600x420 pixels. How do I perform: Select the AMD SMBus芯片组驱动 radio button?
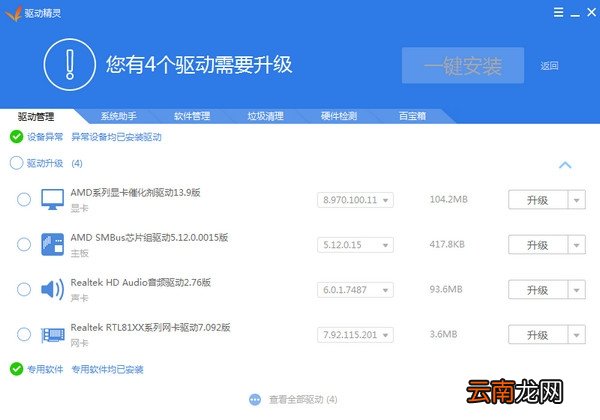click(24, 244)
